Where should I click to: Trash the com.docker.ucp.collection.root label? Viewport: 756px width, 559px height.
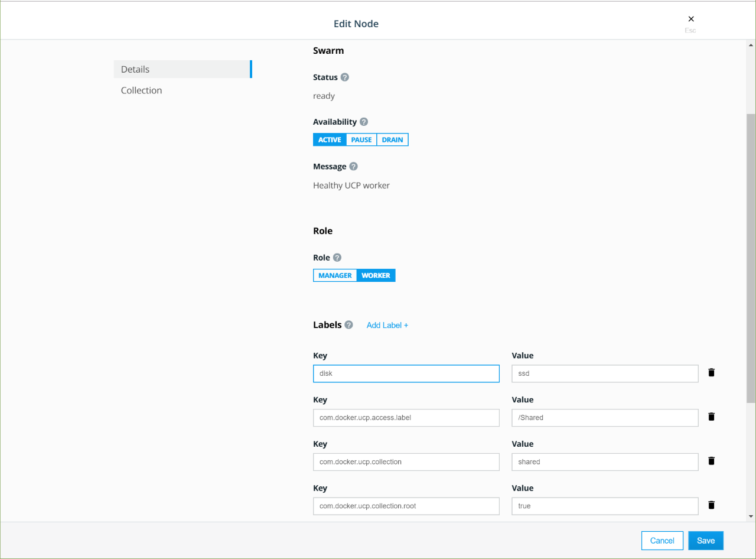point(711,505)
